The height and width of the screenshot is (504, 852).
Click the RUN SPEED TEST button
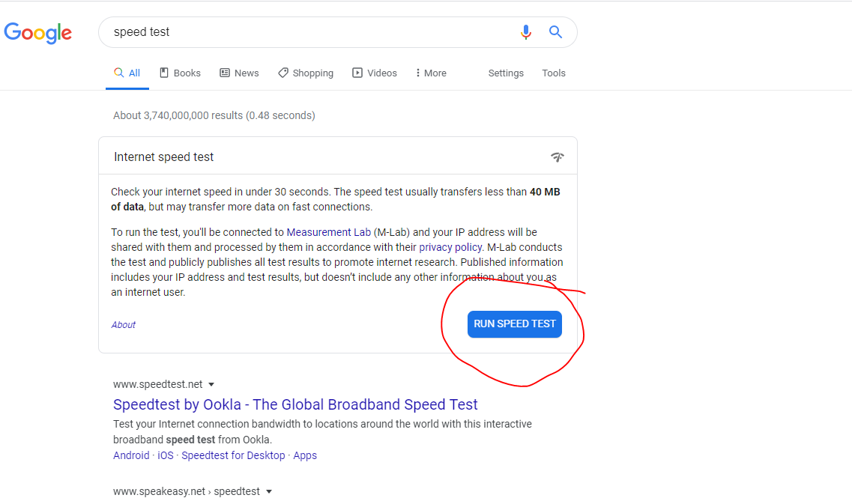515,324
